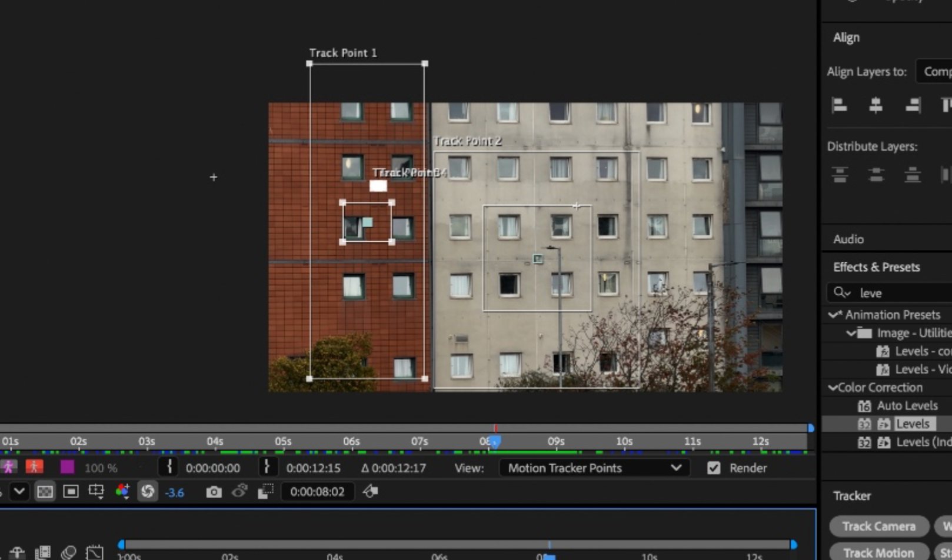Screen dimensions: 952x560
Task: Open the Tracker panel tab
Action: coord(851,496)
